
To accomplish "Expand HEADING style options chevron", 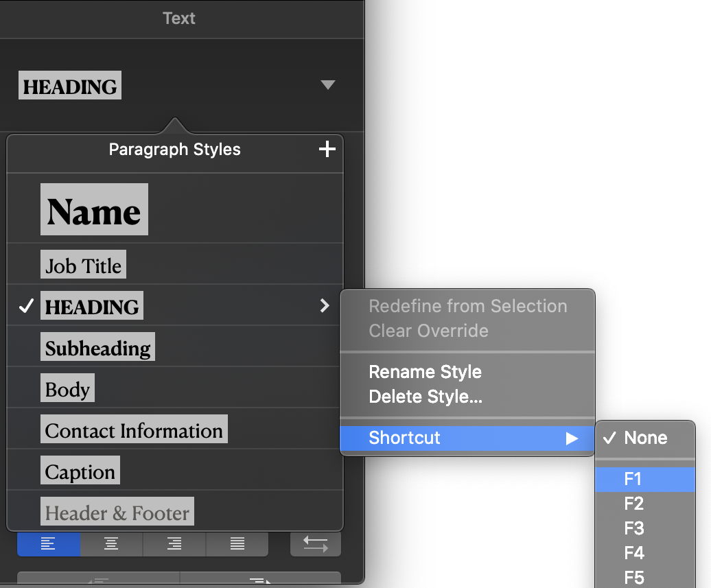I will point(324,305).
